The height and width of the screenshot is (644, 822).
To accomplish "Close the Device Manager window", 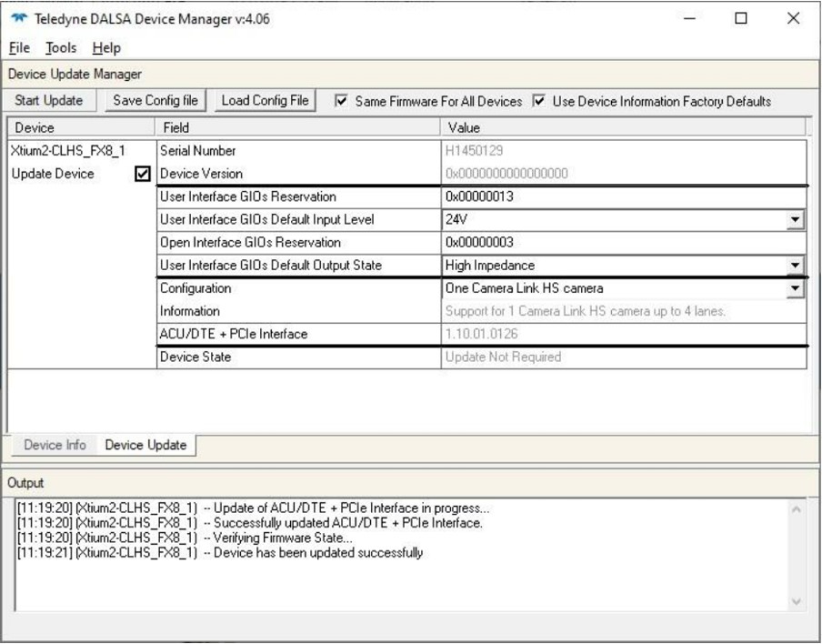I will tap(793, 18).
